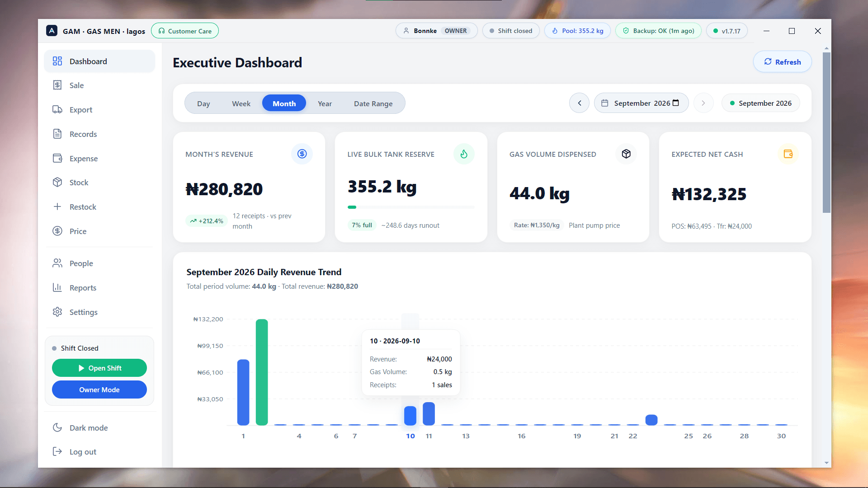
Task: Toggle Dark mode in the sidebar
Action: (99, 427)
